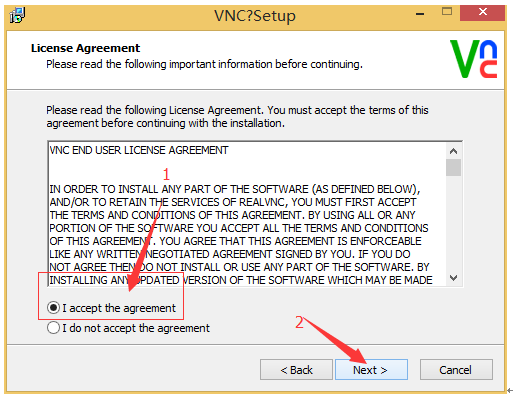513x397 pixels.
Task: Click the 'VNC END USER LICENSE AGREEMENT' line
Action: 139,150
